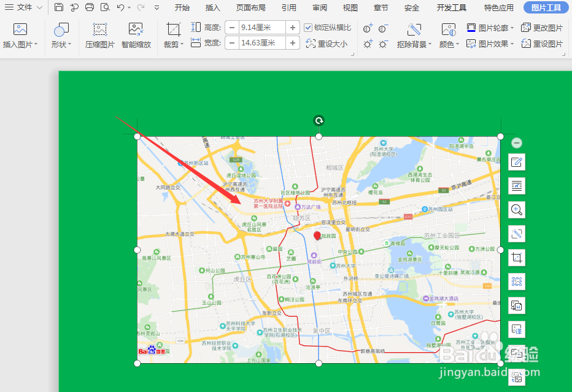Image resolution: width=572 pixels, height=392 pixels.
Task: Click the bottom floating replace-picture icon
Action: 517,378
